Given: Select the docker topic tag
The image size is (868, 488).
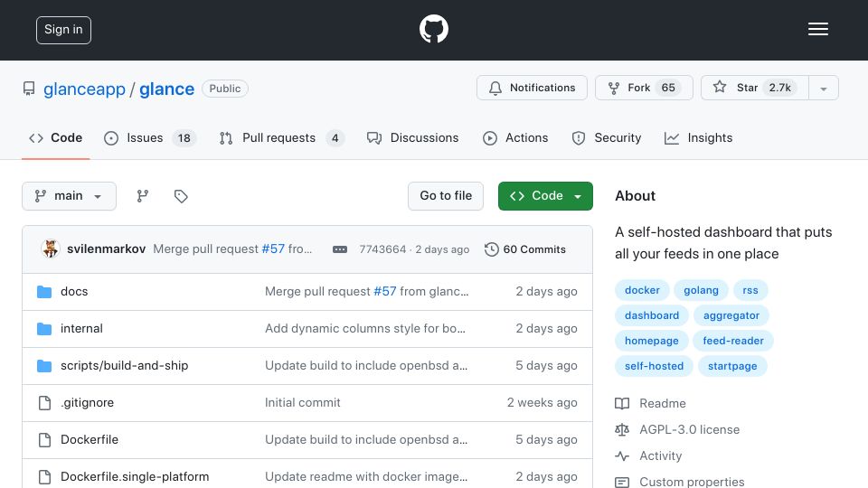Looking at the screenshot, I should click(642, 290).
